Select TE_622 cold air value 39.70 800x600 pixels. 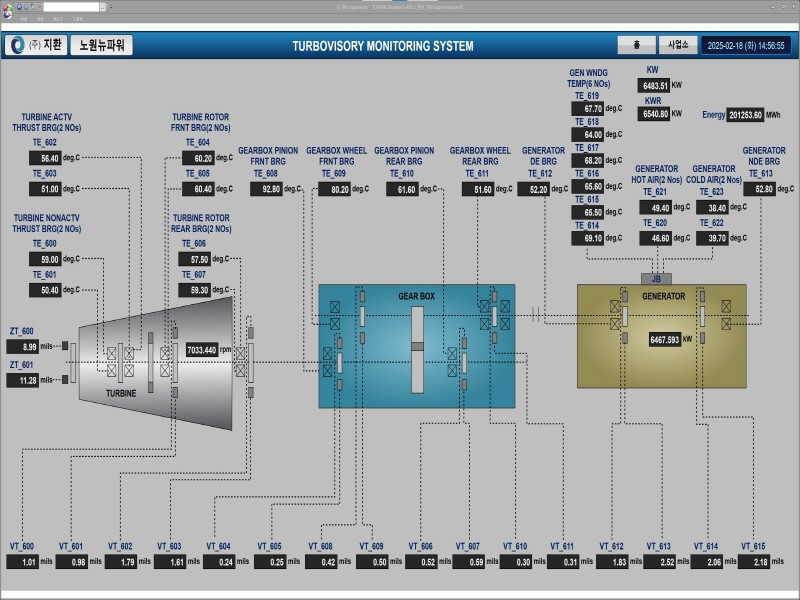pos(712,238)
